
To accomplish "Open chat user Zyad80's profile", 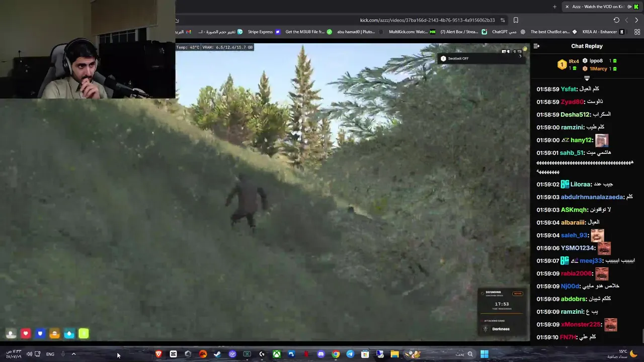I will (x=572, y=102).
